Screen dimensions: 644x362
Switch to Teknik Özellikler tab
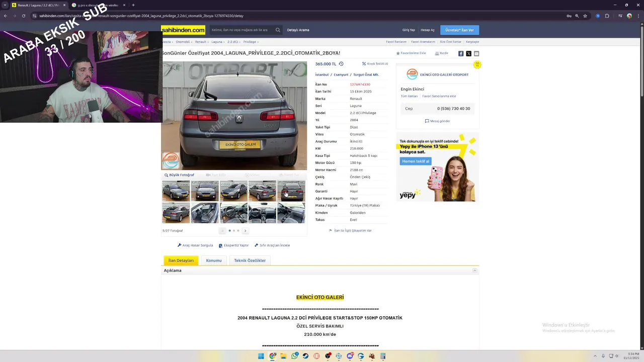tap(250, 260)
